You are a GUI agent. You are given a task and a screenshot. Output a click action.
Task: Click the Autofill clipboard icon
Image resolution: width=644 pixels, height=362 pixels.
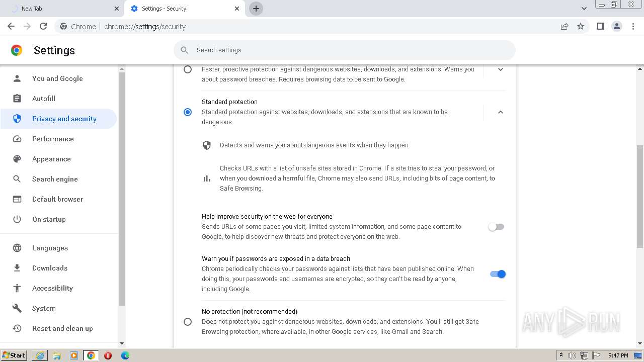coord(17,99)
